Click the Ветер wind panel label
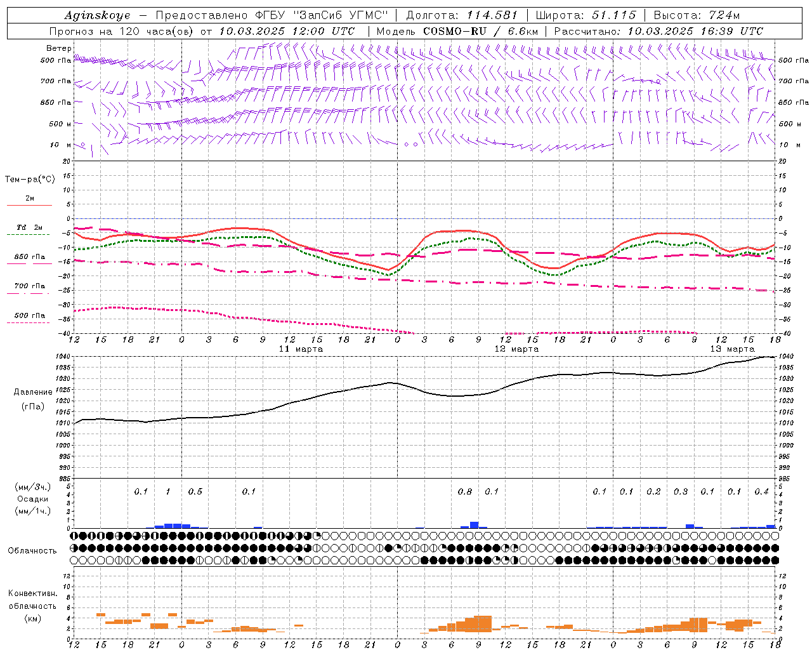The image size is (812, 650). click(x=59, y=48)
